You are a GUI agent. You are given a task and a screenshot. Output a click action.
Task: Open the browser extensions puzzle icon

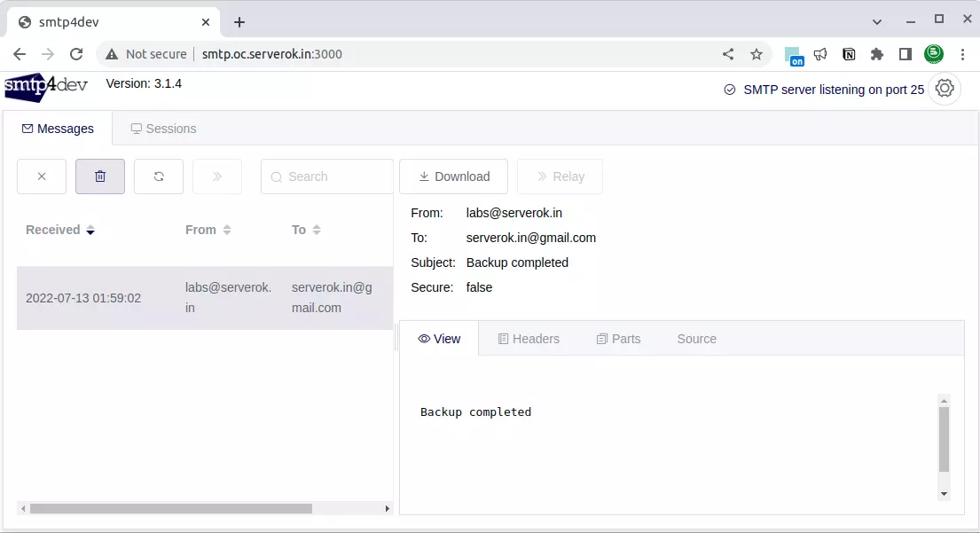877,54
